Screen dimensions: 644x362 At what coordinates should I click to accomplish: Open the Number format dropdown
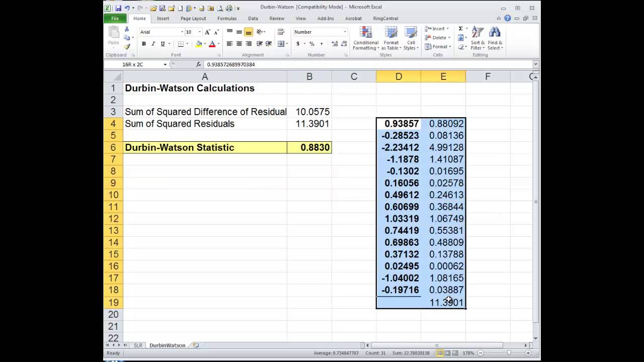click(x=345, y=32)
